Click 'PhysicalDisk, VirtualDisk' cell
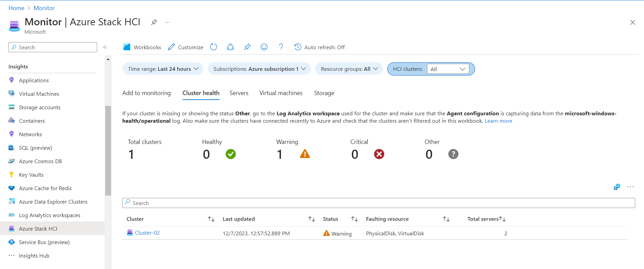 [x=395, y=233]
